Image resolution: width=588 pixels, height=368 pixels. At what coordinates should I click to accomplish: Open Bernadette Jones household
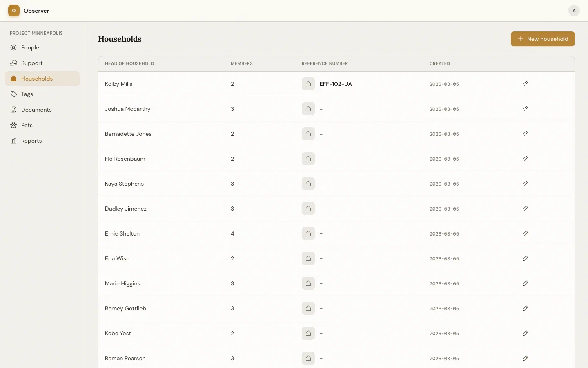pyautogui.click(x=128, y=134)
